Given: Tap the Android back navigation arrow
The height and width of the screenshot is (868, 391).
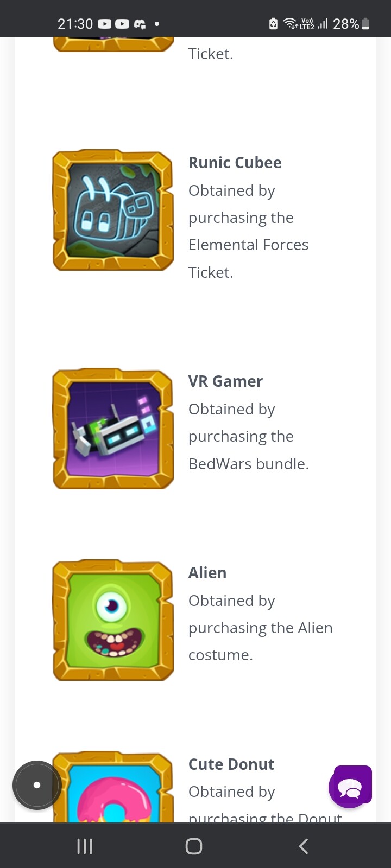Looking at the screenshot, I should tap(304, 846).
